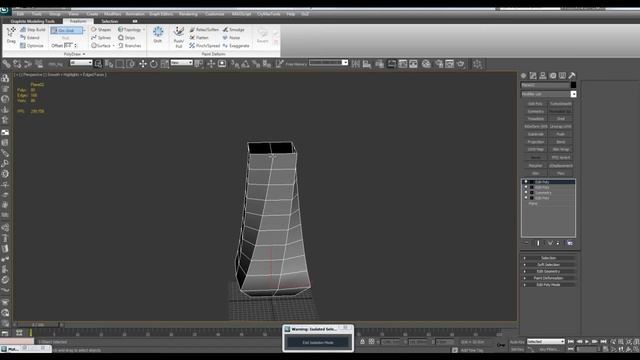Switch to the Selection ribbon tab
Viewport: 640px width, 360px height.
(x=109, y=21)
